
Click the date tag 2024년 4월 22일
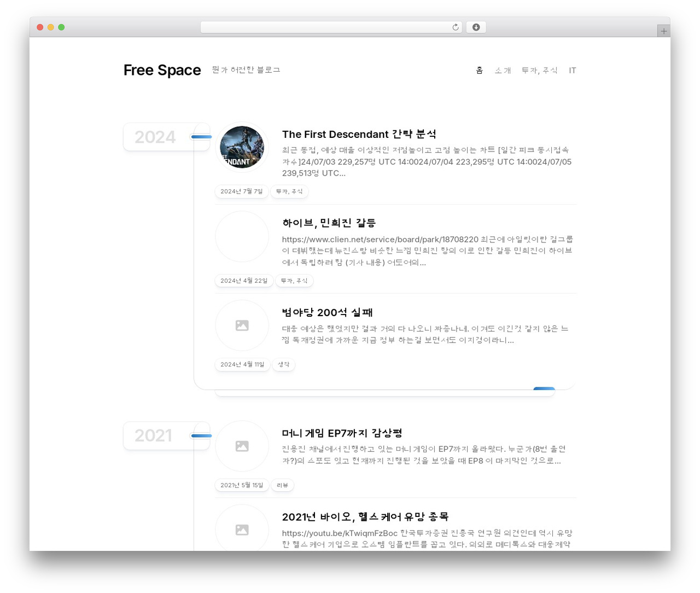click(x=244, y=281)
